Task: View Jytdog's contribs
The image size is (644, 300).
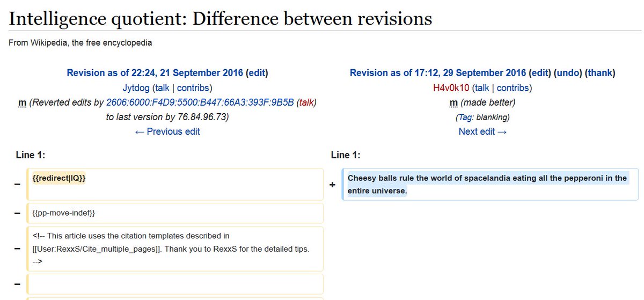Action: (x=193, y=88)
